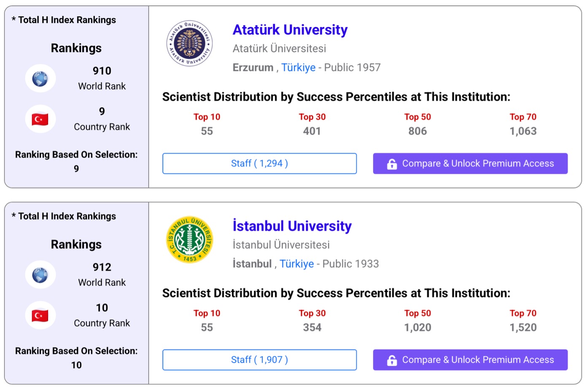This screenshot has width=586, height=392.
Task: Follow Türkiye link next to İstanbul city
Action: pos(296,264)
